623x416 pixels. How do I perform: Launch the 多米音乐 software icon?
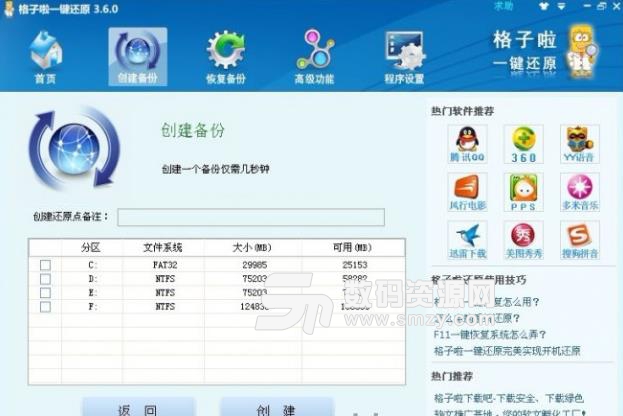pos(580,192)
